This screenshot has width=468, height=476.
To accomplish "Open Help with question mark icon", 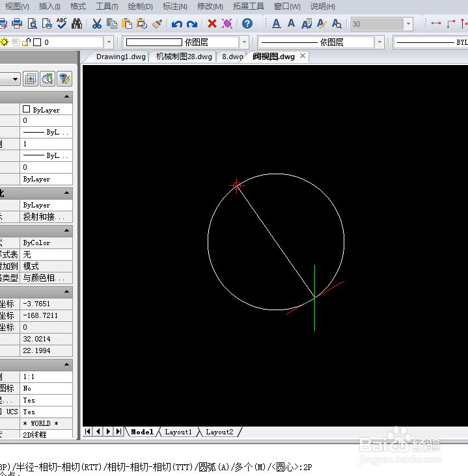I will click(x=247, y=23).
